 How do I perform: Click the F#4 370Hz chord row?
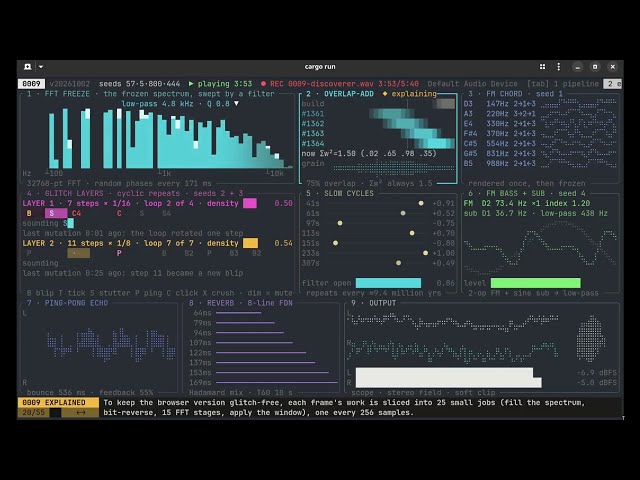(x=540, y=133)
